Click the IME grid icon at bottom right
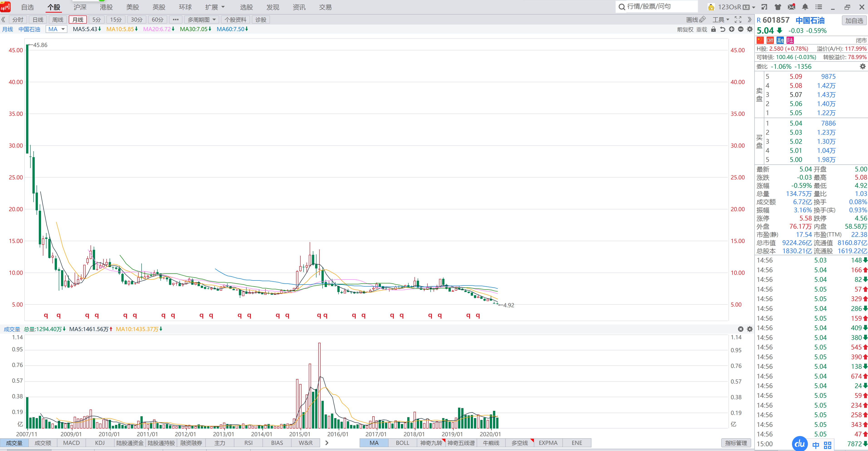This screenshot has height=451, width=868. click(x=828, y=445)
